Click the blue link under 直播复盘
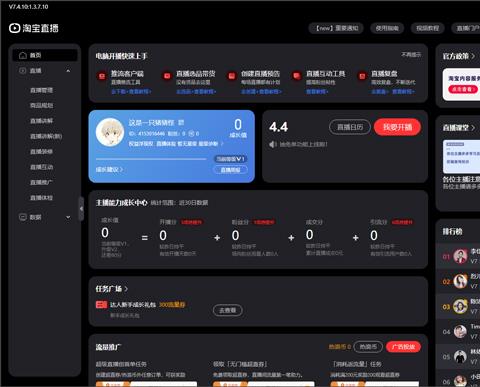The width and height of the screenshot is (480, 387). pos(393,92)
